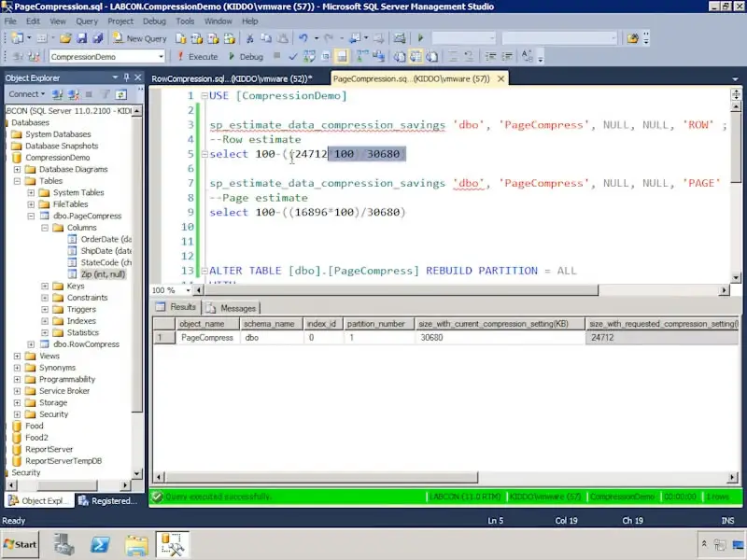Specify values for template parameters
This screenshot has height=560, width=747.
click(x=527, y=57)
